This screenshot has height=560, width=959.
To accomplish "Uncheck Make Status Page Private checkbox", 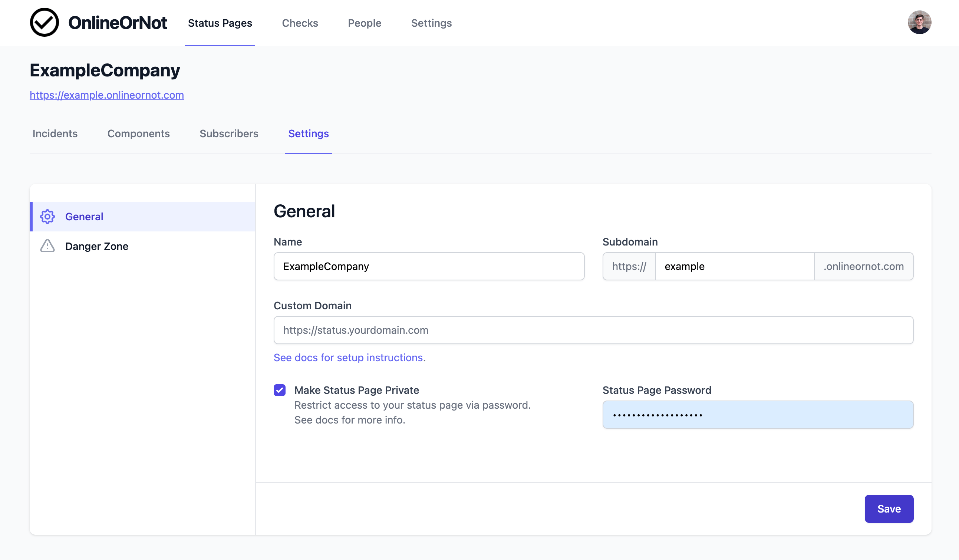I will (280, 390).
